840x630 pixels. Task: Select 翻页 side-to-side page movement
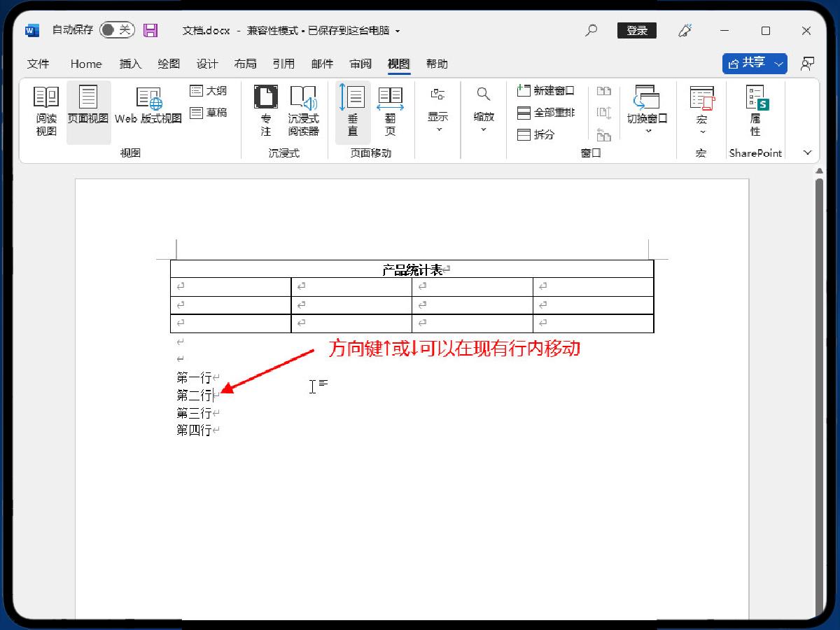pos(390,111)
